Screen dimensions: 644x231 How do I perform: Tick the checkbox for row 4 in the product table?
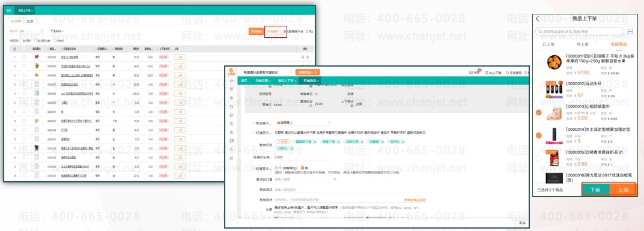click(x=24, y=85)
